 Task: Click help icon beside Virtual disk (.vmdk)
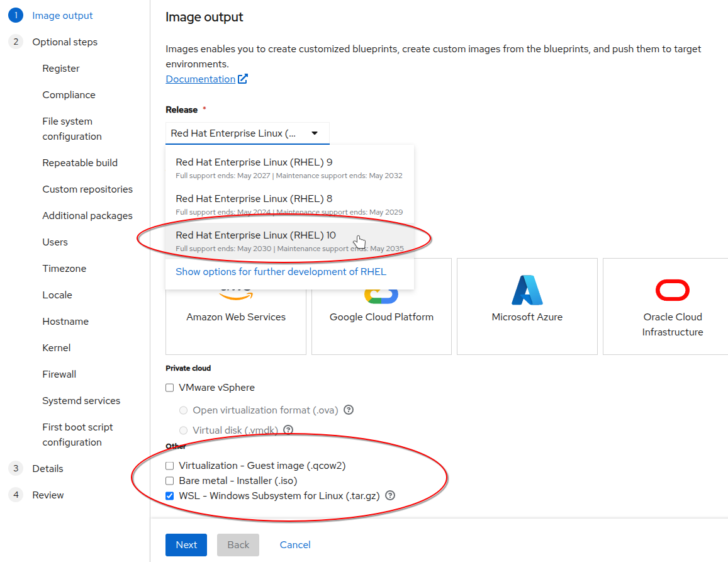[288, 430]
